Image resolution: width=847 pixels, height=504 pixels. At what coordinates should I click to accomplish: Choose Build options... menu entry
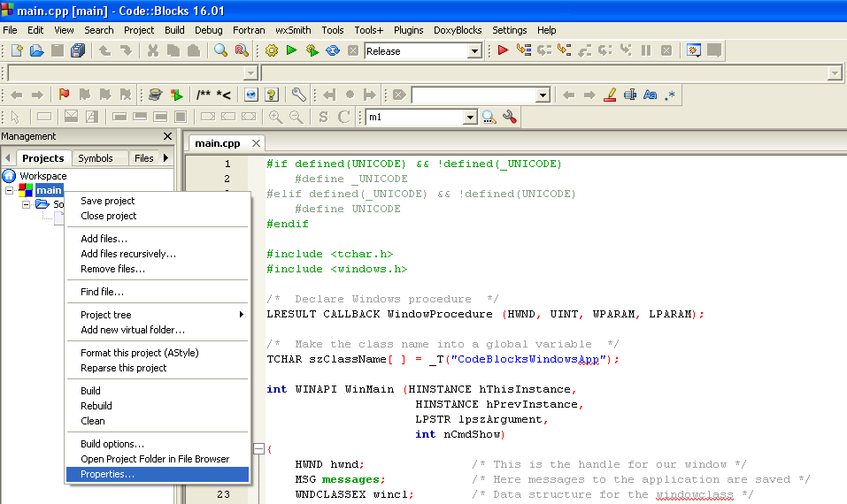click(158, 444)
